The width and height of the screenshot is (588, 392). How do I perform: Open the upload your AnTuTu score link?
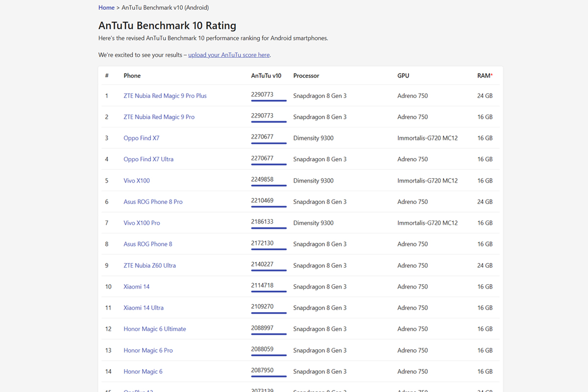[229, 55]
